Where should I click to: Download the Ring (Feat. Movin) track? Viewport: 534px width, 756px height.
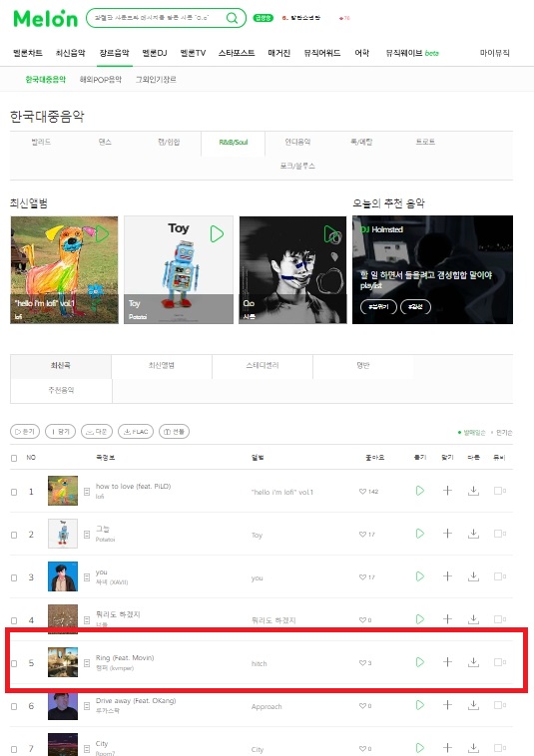474,662
